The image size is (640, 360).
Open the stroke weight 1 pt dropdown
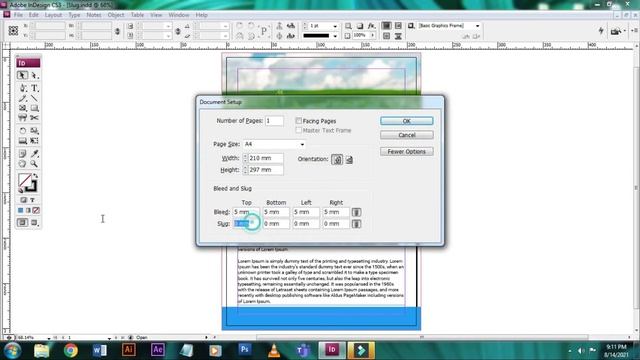point(335,26)
